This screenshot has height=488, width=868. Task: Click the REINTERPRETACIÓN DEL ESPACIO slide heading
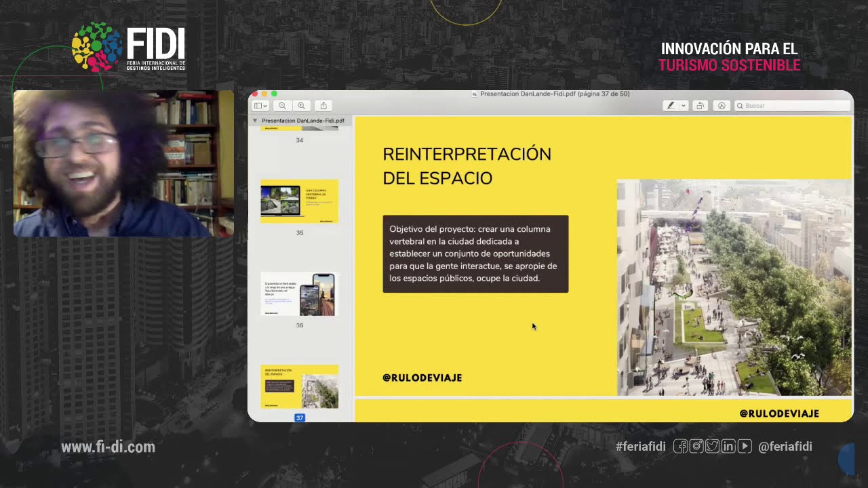467,166
